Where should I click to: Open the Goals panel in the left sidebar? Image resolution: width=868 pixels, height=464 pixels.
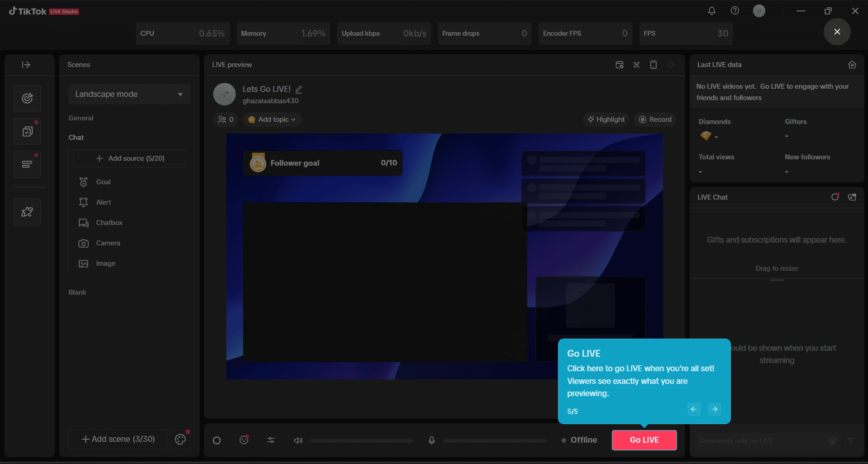(x=27, y=98)
